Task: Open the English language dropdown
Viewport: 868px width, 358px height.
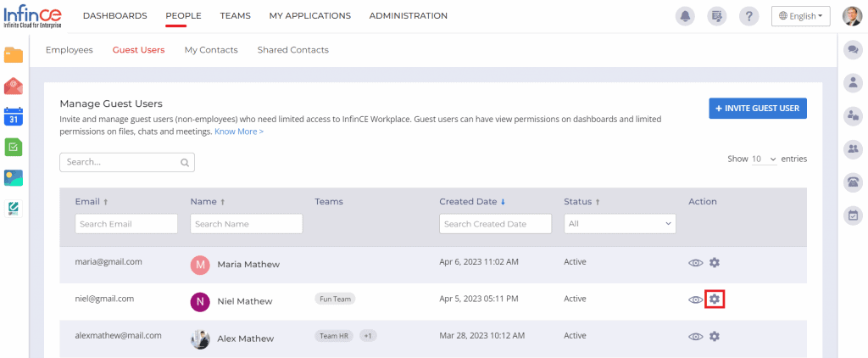Action: click(800, 16)
